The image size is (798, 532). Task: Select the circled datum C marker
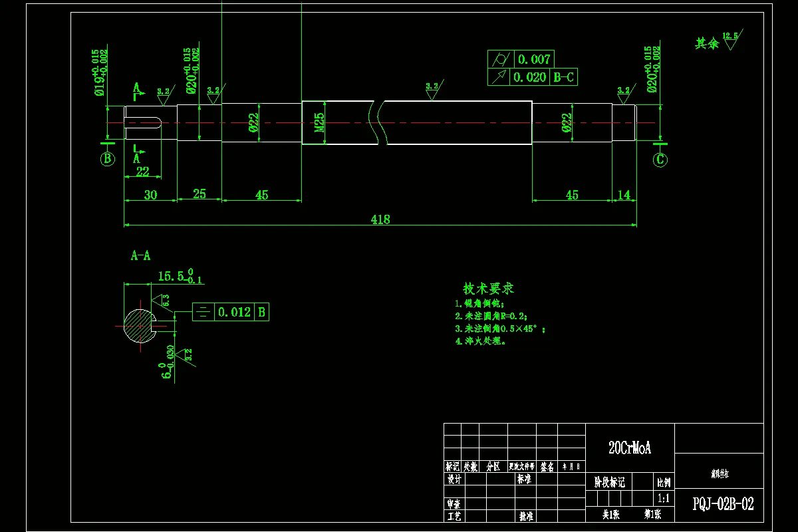pos(660,160)
